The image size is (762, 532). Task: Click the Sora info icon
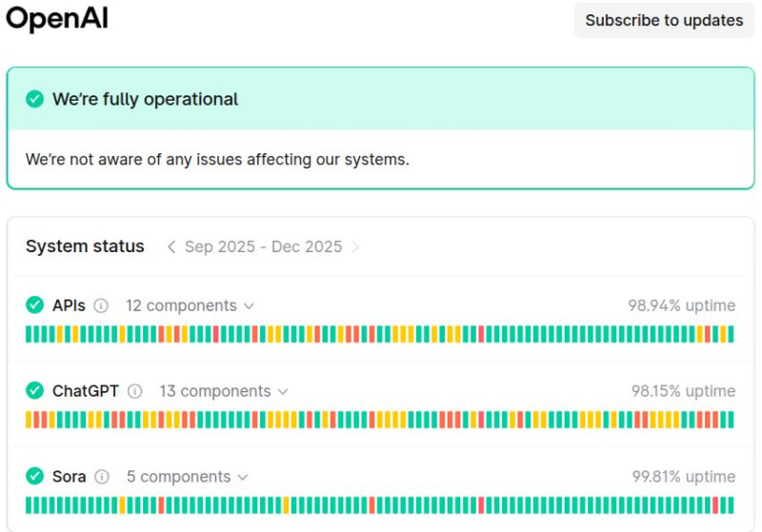tap(102, 477)
